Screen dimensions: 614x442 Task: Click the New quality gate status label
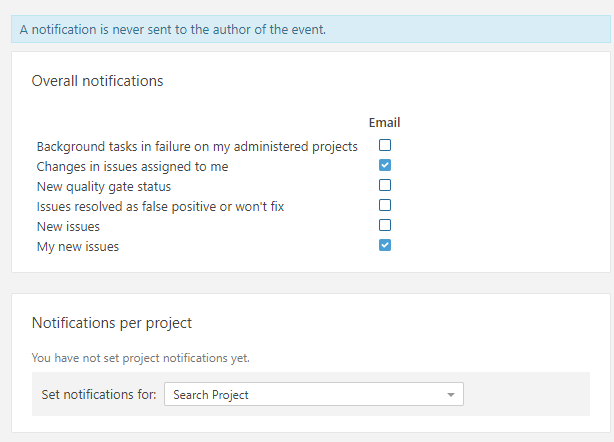click(x=103, y=187)
